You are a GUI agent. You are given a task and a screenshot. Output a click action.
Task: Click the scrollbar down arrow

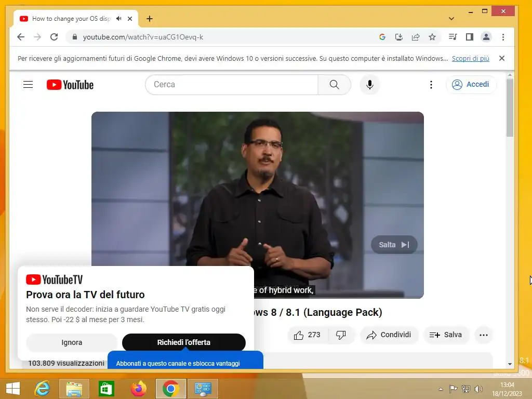(510, 364)
